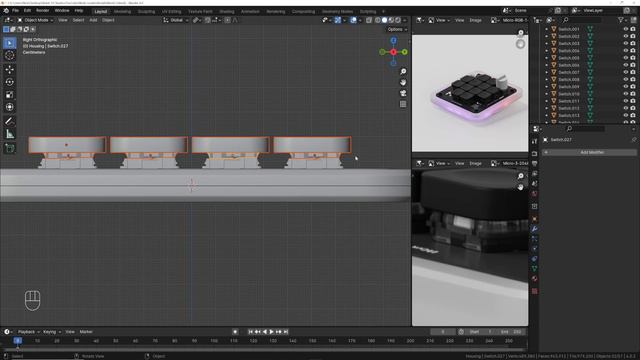Switch orthographic/perspective grid icon in viewport

[403, 104]
